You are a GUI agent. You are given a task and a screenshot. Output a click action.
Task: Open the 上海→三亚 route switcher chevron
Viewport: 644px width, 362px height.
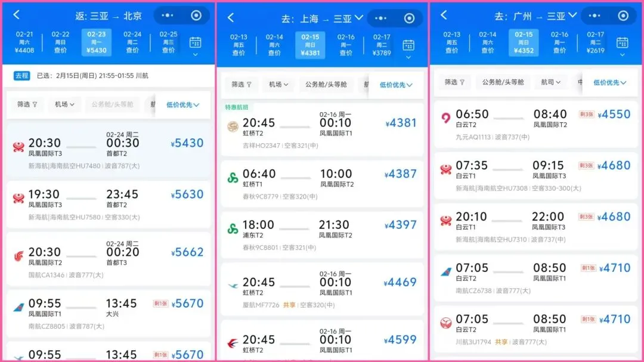pos(358,18)
